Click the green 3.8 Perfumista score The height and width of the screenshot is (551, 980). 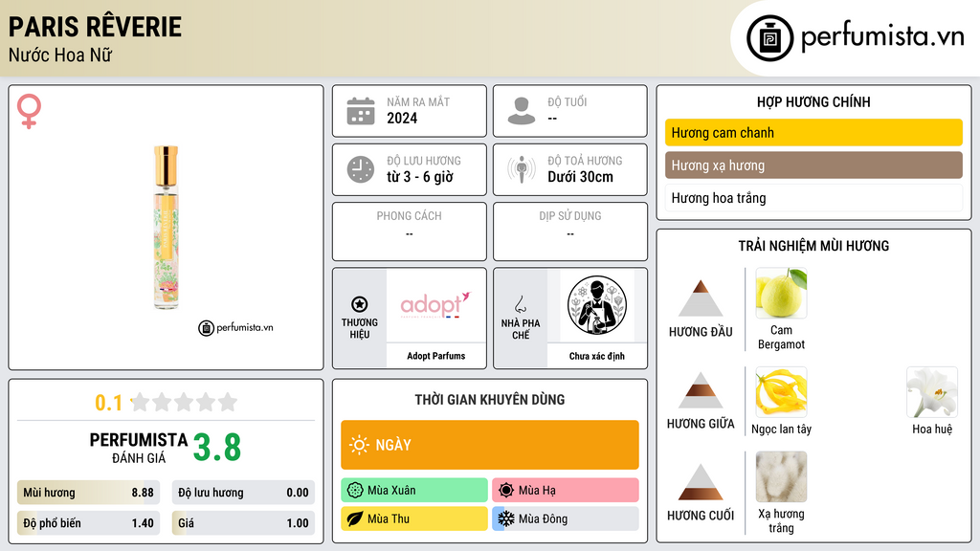[x=217, y=448]
